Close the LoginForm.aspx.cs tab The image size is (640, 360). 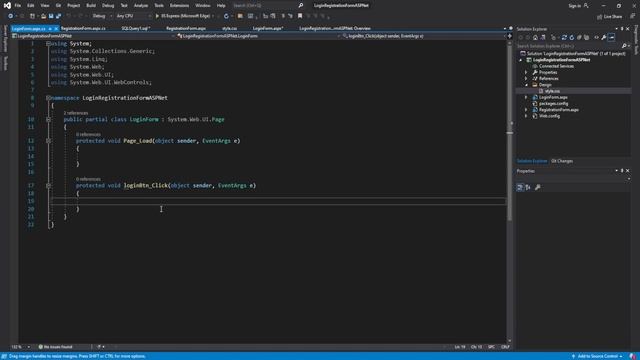56,29
